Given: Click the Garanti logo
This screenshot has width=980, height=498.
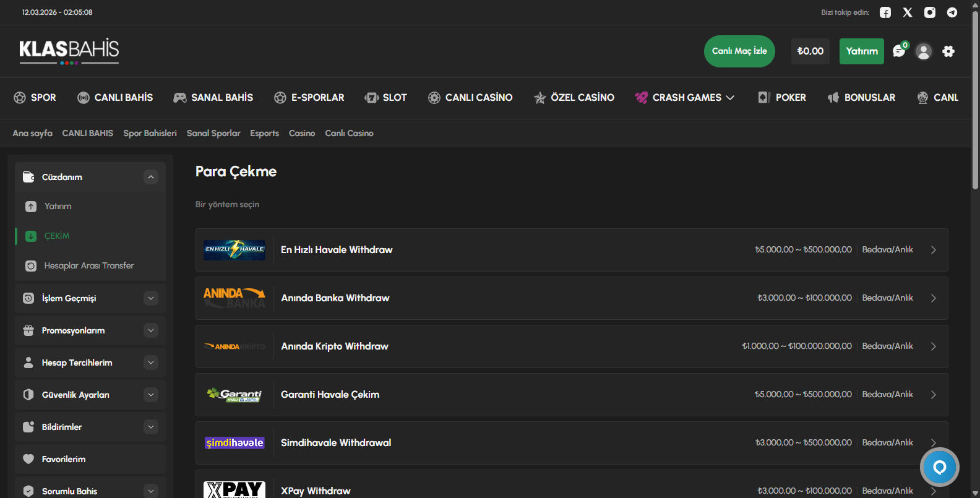Looking at the screenshot, I should point(234,395).
